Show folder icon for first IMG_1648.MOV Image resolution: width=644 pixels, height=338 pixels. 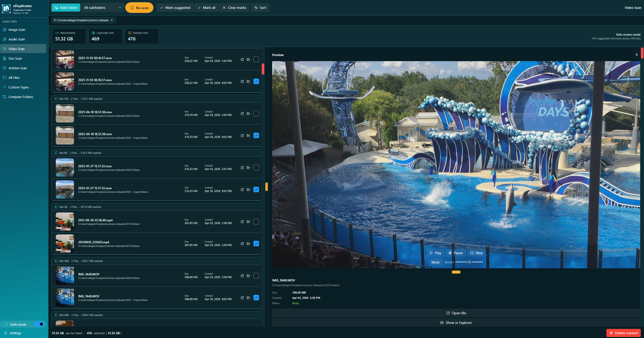click(x=248, y=276)
